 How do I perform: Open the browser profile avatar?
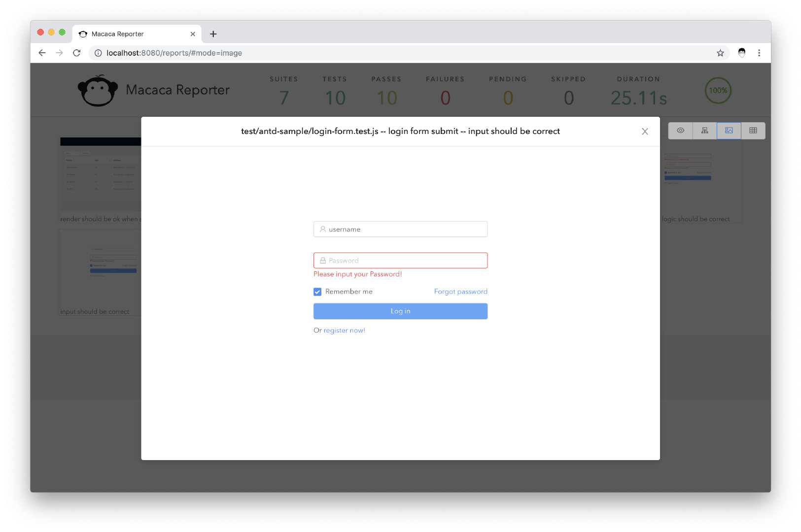(x=741, y=53)
